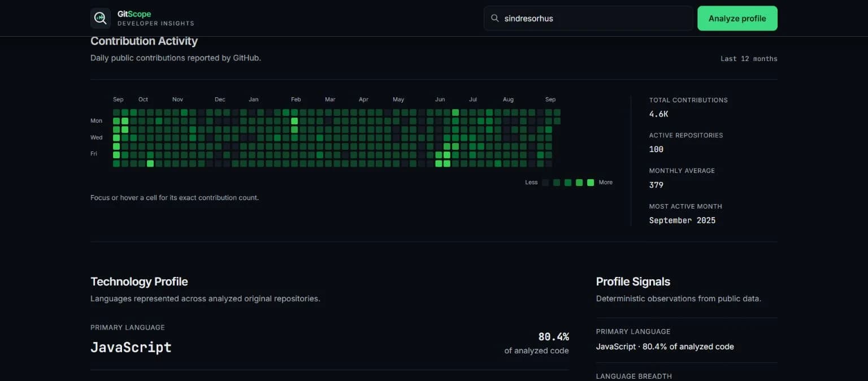The image size is (868, 381).
Task: Click the 'Fri' weekday row label
Action: [x=94, y=154]
